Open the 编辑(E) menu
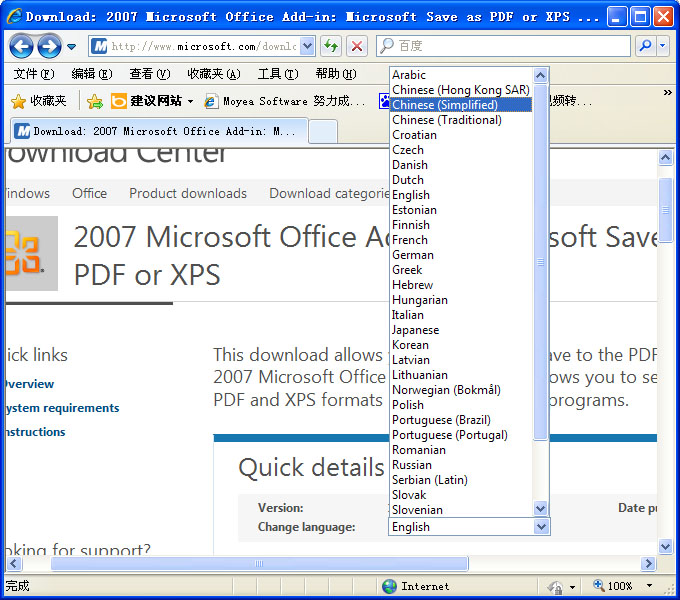This screenshot has height=600, width=680. [92, 74]
